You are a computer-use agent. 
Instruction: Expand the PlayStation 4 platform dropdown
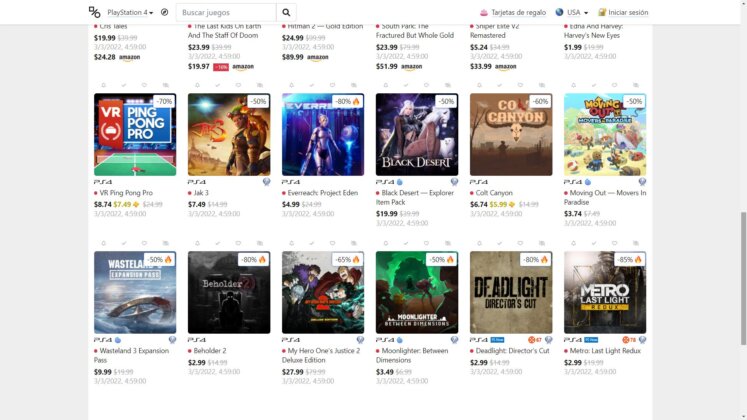click(x=130, y=12)
